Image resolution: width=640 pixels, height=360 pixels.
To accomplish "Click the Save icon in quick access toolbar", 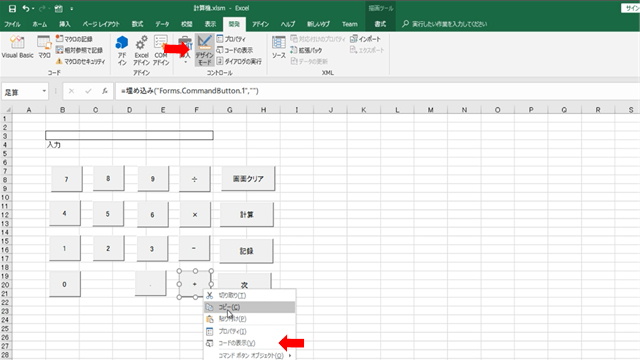I will coord(12,9).
